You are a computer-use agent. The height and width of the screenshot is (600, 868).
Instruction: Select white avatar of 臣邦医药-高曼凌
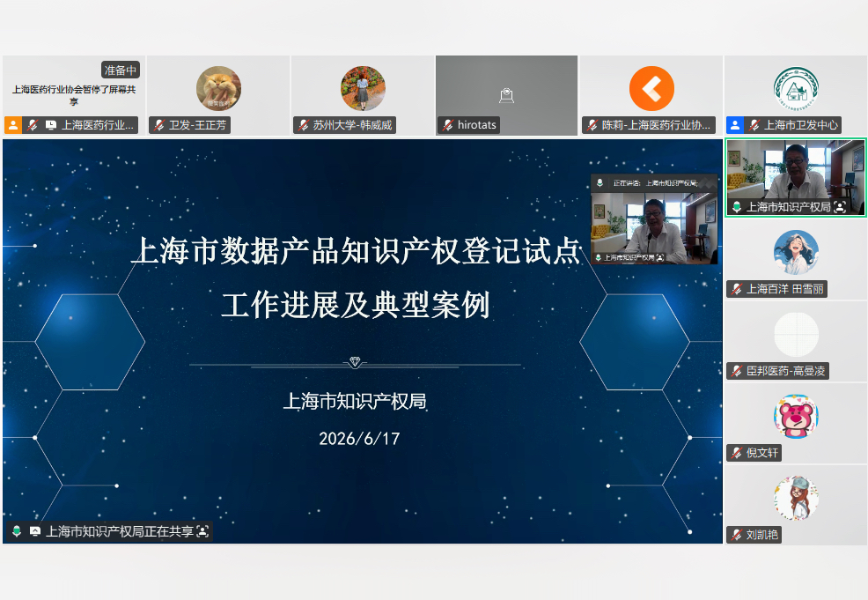[796, 335]
